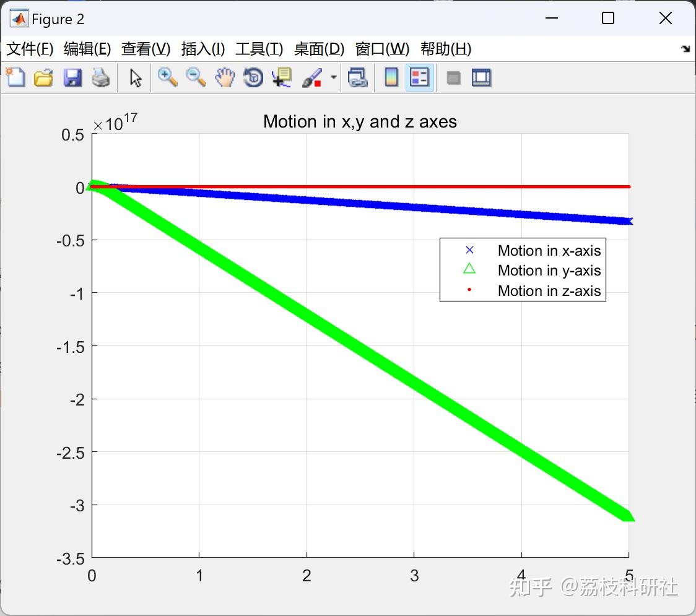
Task: Select the Data Cursor tool
Action: [281, 78]
